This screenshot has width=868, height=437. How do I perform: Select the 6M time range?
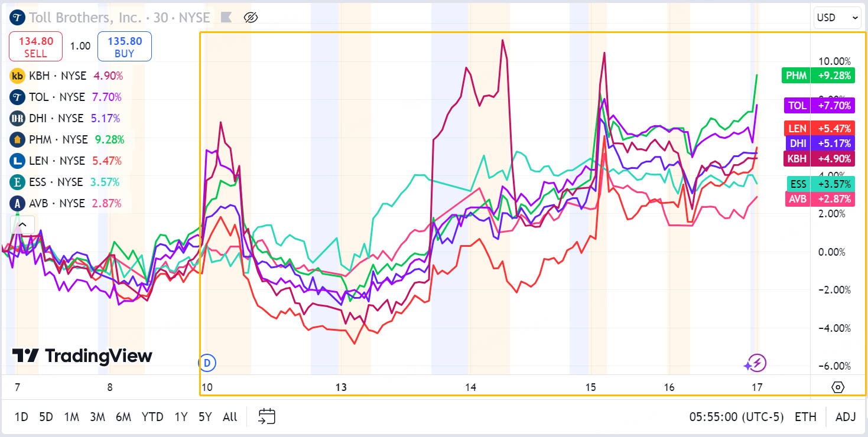(x=123, y=417)
